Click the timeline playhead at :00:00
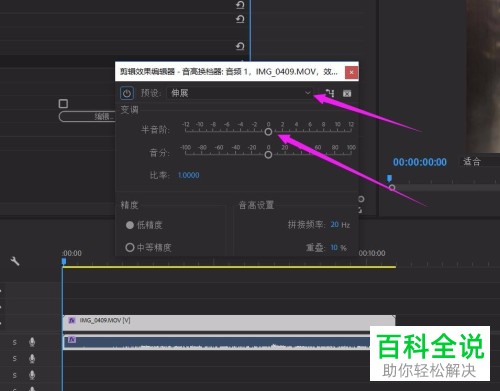Image resolution: width=500 pixels, height=391 pixels. [64, 262]
